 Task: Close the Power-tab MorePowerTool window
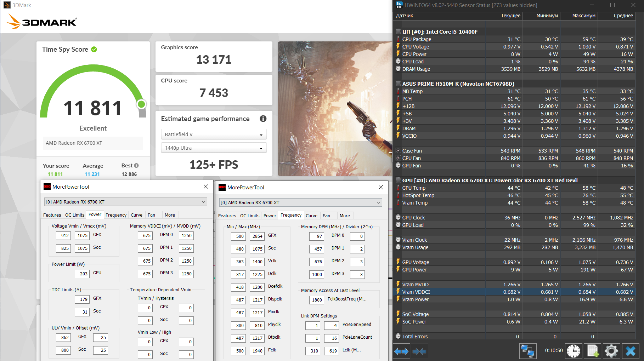(206, 187)
